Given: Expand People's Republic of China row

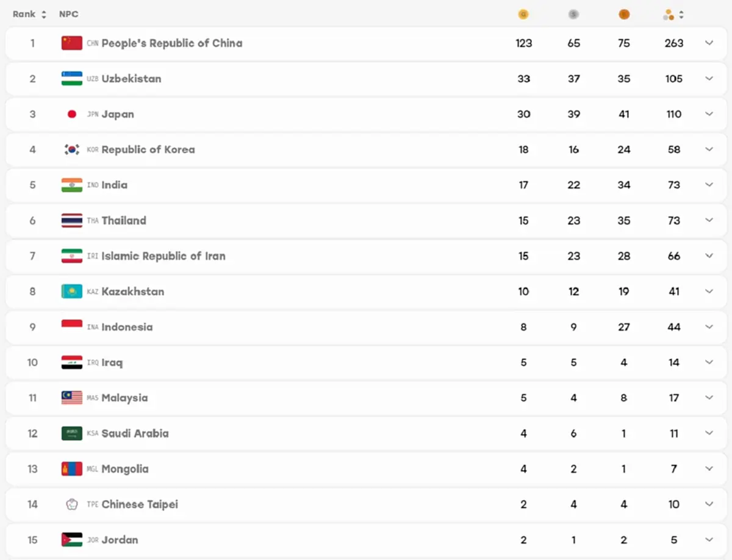Looking at the screenshot, I should click(709, 43).
